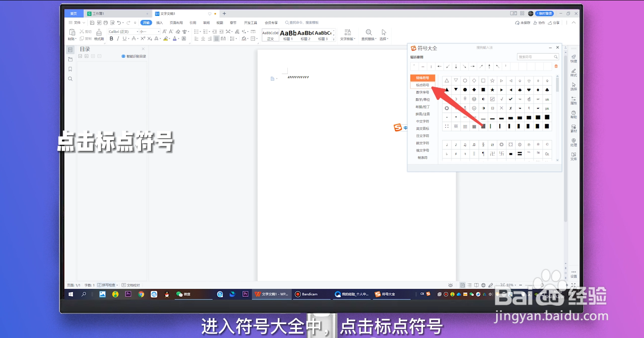
Task: Open the font name Calibri dropdown
Action: 138,31
